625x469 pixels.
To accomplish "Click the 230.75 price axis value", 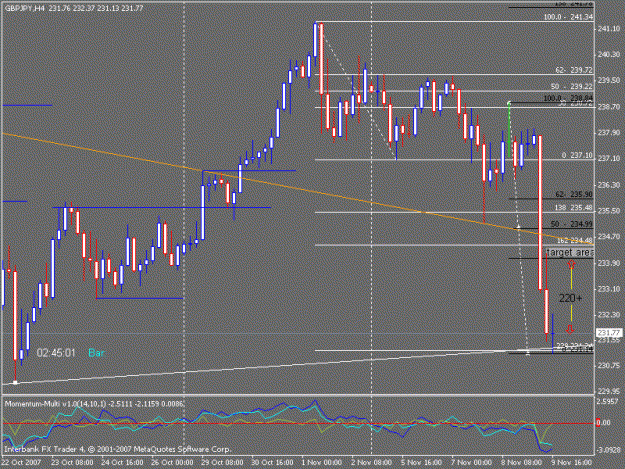I will [609, 365].
